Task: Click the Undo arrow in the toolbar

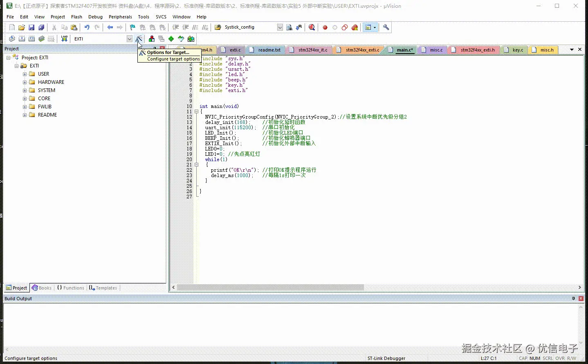Action: 87,27
